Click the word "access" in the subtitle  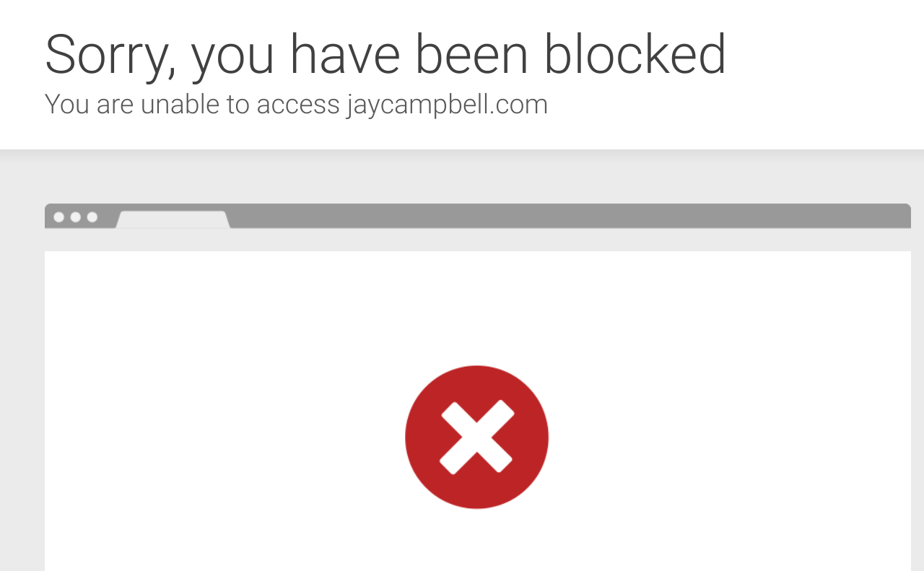click(x=298, y=105)
